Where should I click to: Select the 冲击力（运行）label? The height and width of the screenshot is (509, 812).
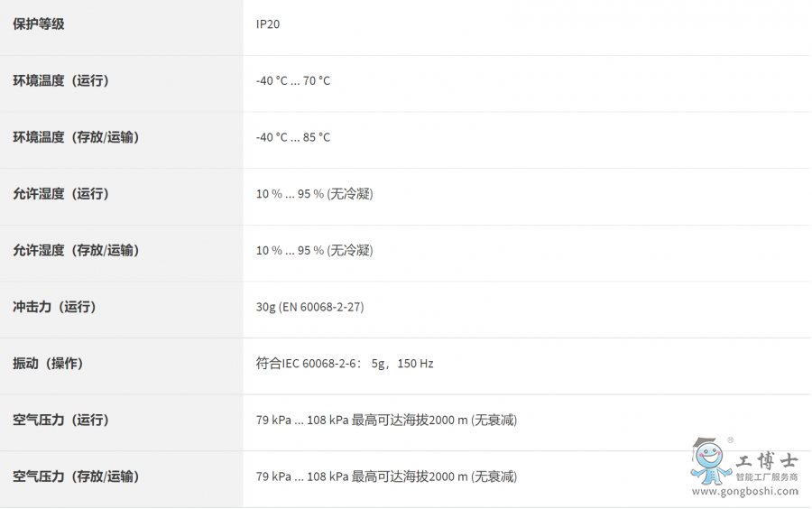[x=54, y=307]
